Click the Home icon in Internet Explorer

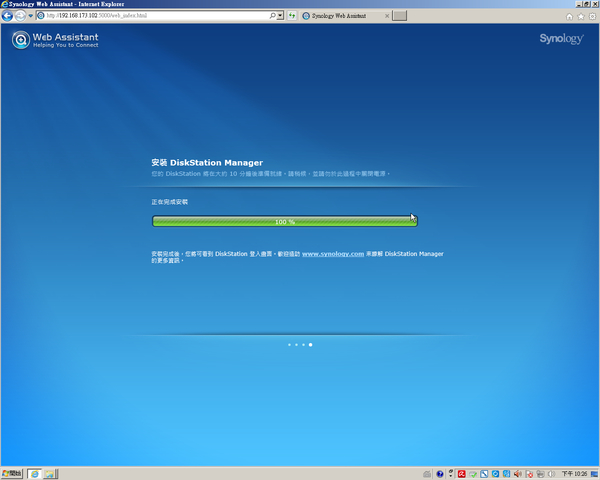pos(569,16)
